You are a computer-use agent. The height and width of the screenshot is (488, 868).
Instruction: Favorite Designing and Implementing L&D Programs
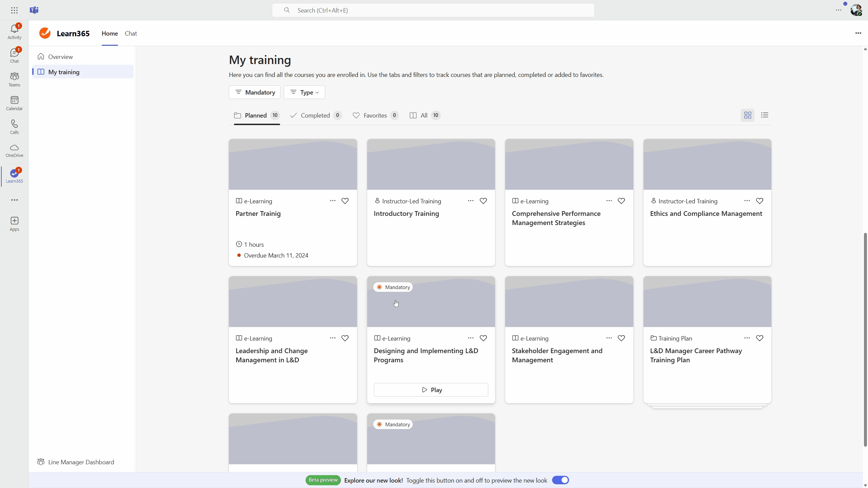click(x=483, y=338)
